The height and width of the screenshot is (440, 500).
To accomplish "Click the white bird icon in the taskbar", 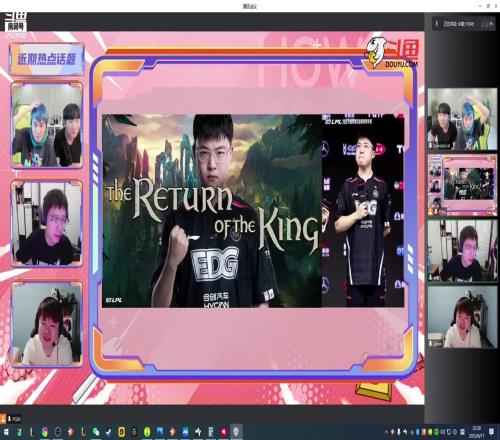I will [x=198, y=432].
